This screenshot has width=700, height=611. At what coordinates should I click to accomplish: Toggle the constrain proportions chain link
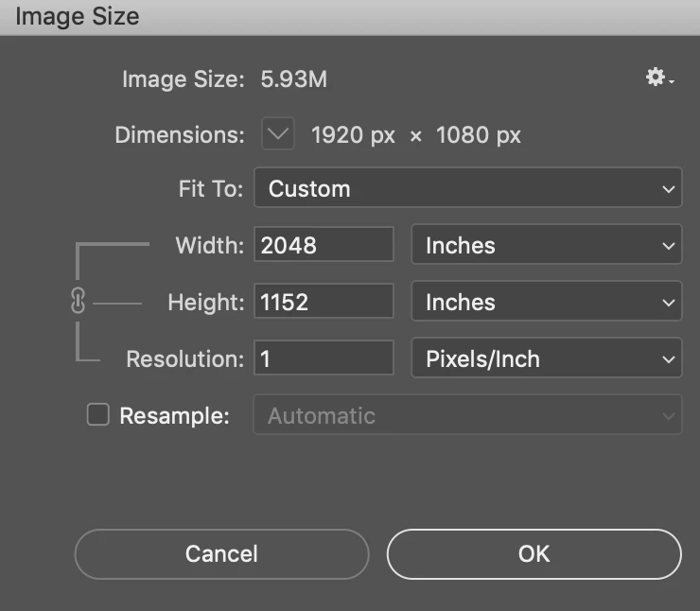pyautogui.click(x=79, y=303)
